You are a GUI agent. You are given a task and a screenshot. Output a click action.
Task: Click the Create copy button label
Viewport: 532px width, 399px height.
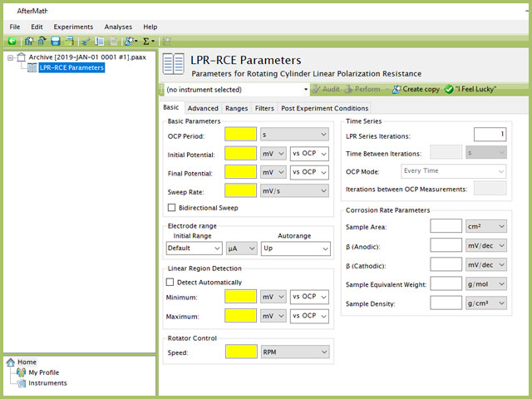point(421,89)
